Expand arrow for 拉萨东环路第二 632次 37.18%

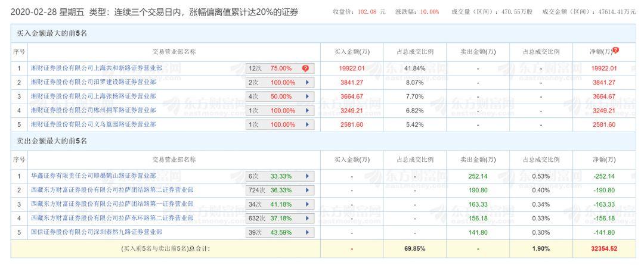(307, 219)
